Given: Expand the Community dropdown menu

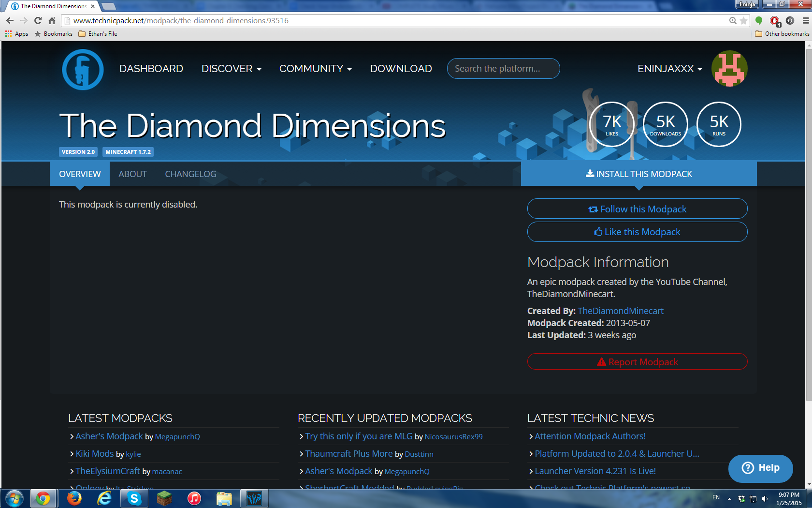Looking at the screenshot, I should 316,69.
